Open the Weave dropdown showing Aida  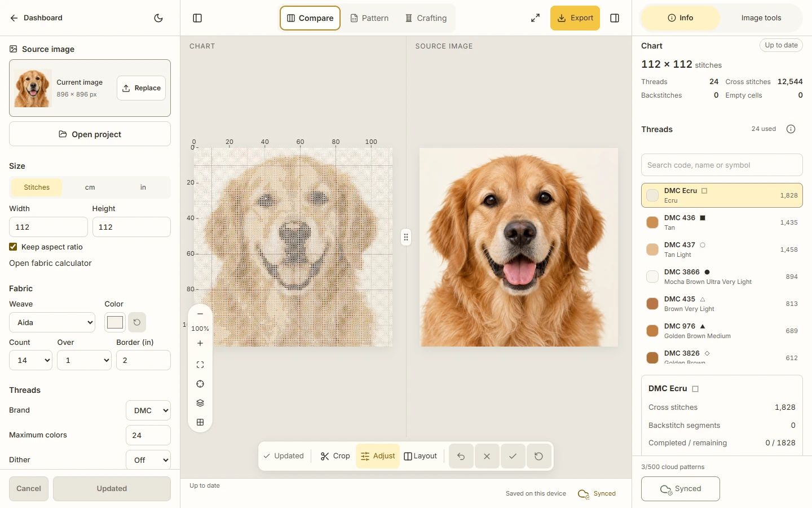[x=52, y=322]
